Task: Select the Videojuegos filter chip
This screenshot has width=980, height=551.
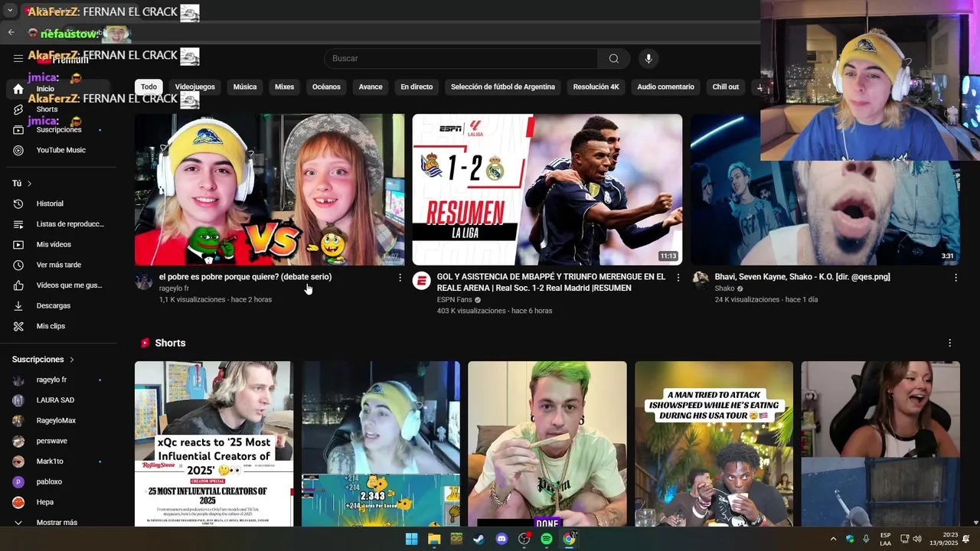Action: tap(194, 87)
